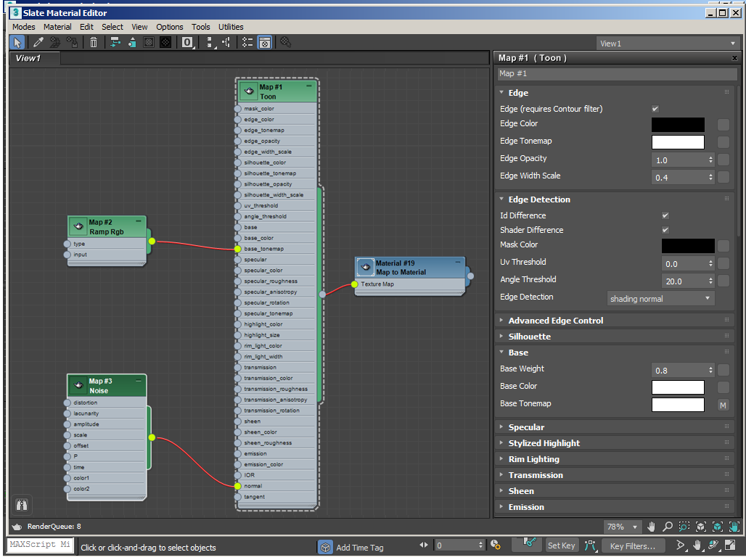Put material to scene icon
This screenshot has width=746, height=560.
point(54,42)
